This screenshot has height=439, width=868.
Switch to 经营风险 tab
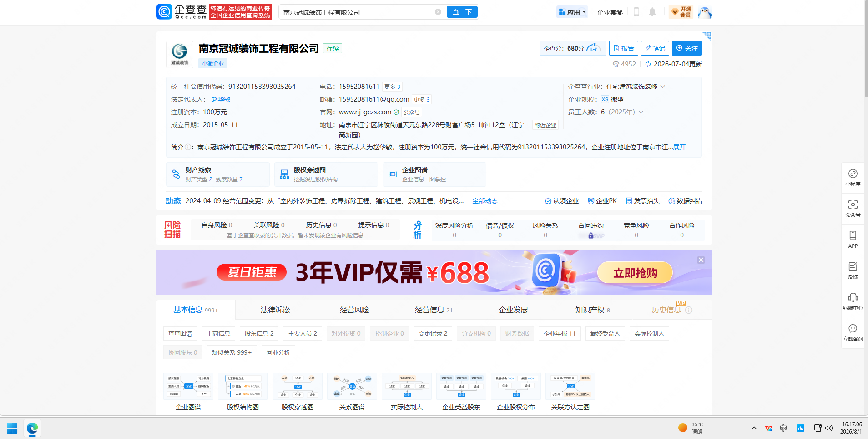coord(354,310)
